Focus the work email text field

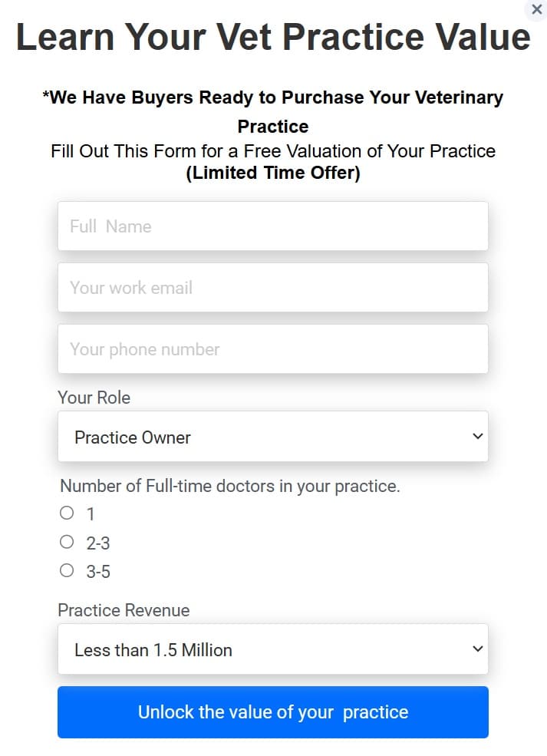click(x=272, y=288)
